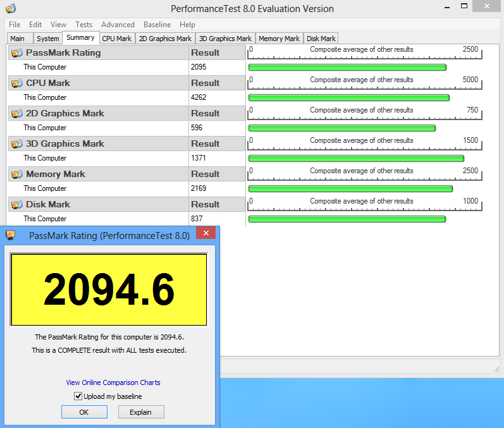Click This Computer under Memory Mark

[45, 188]
